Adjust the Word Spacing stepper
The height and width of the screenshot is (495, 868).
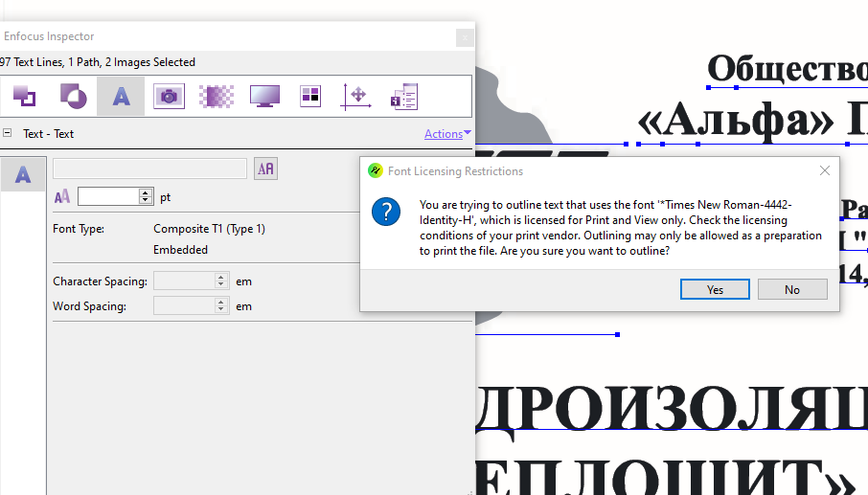[x=221, y=305]
